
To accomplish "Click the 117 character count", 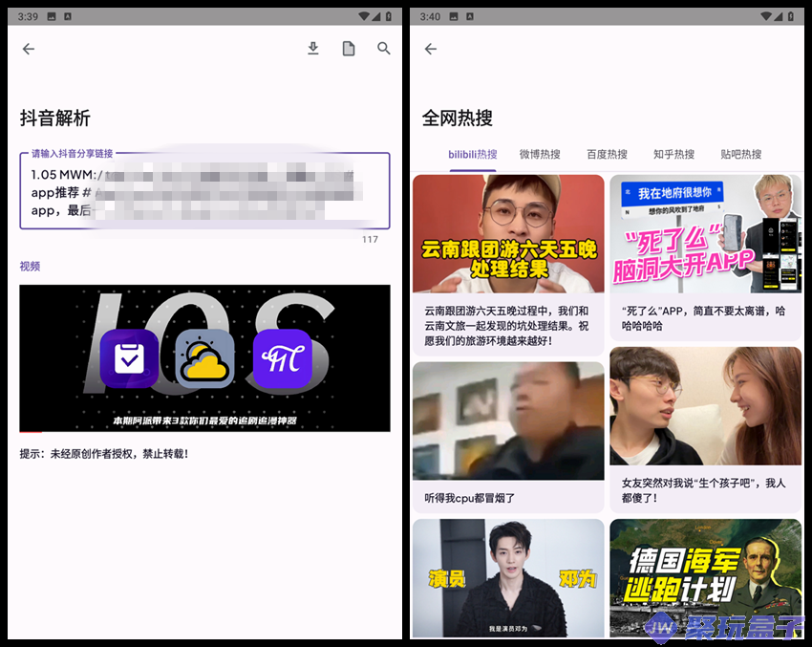I will point(370,239).
